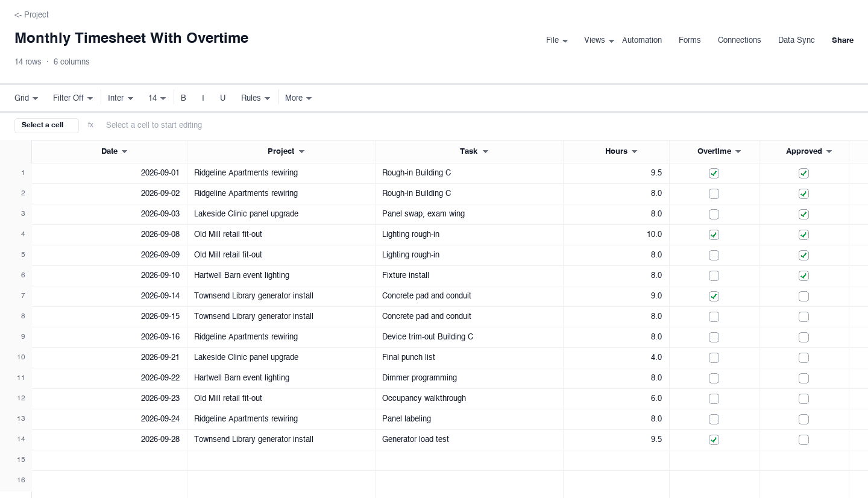
Task: Uncheck Overtime for the 2026-09-14 row
Action: pos(714,296)
